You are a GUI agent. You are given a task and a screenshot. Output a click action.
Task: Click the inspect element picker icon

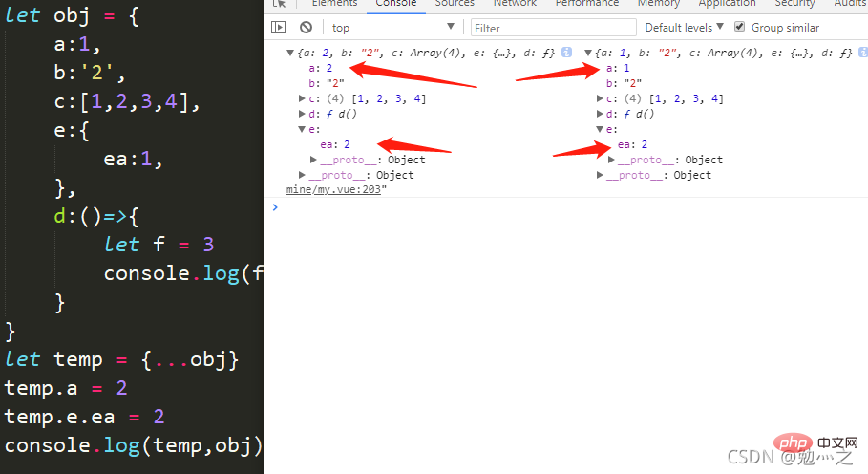tap(280, 3)
